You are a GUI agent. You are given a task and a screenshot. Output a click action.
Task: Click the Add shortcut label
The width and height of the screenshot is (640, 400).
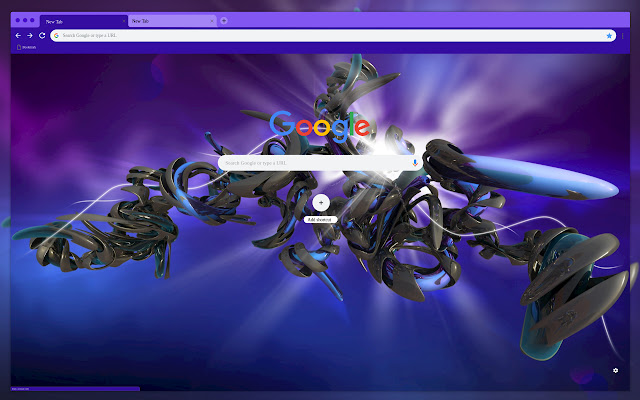(x=320, y=220)
